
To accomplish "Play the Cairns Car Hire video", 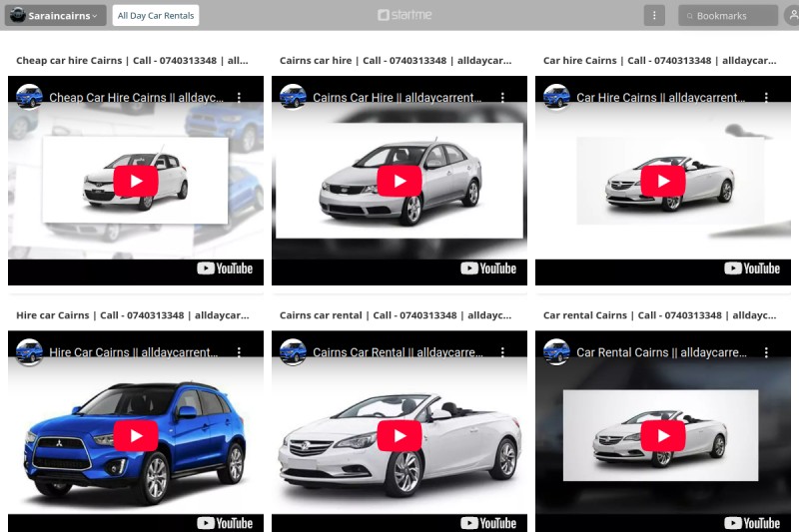I will click(399, 181).
